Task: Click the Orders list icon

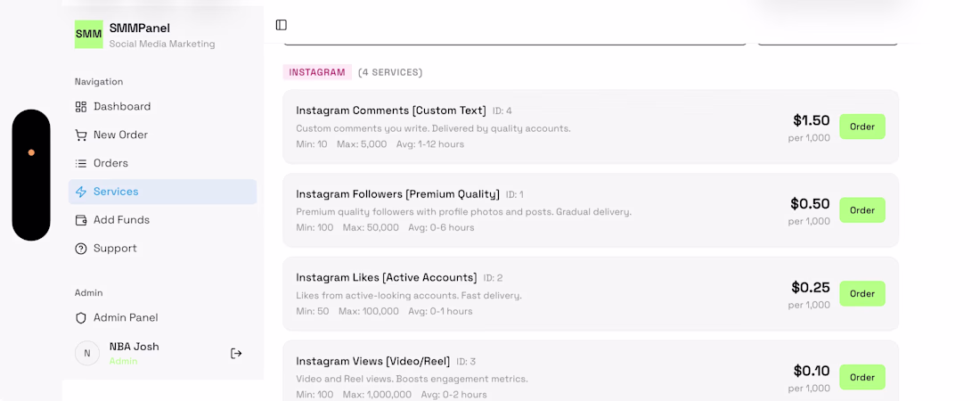Action: [x=81, y=164]
